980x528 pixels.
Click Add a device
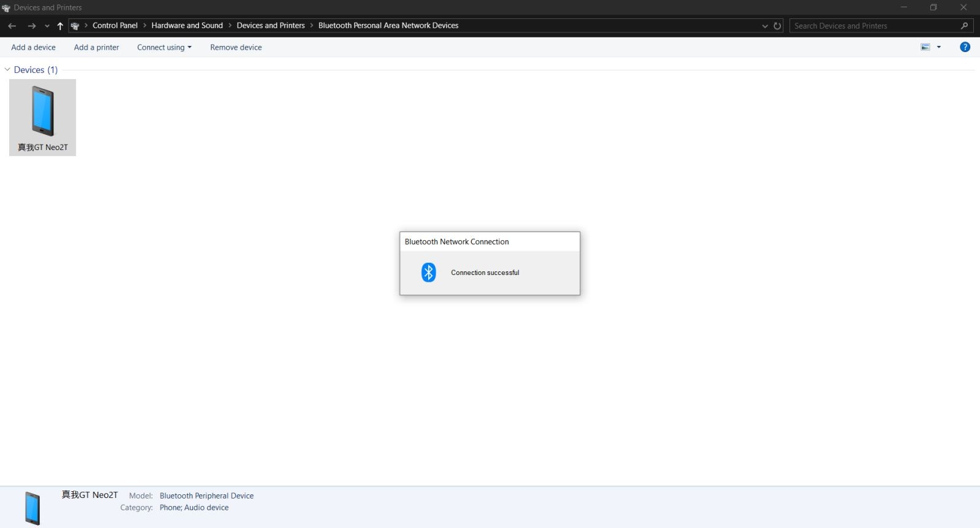point(33,47)
